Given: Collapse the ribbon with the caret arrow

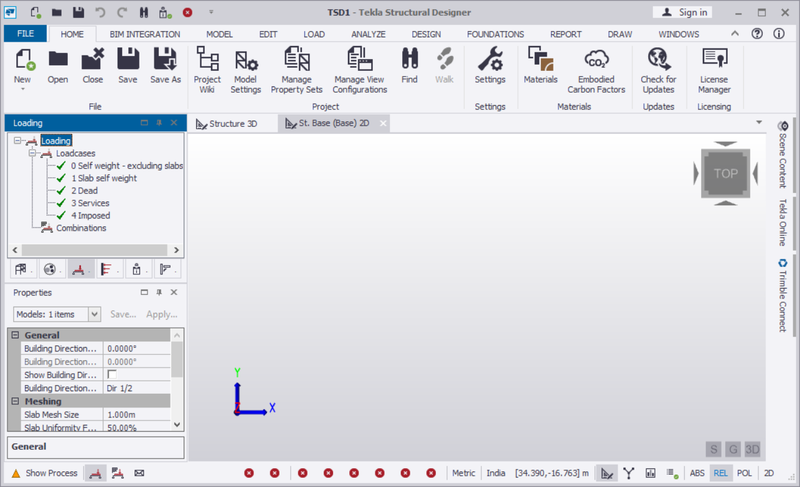Looking at the screenshot, I should (x=735, y=34).
